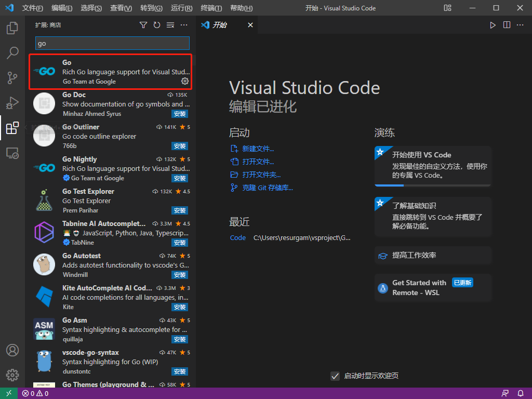Split the editor to the right

(507, 25)
